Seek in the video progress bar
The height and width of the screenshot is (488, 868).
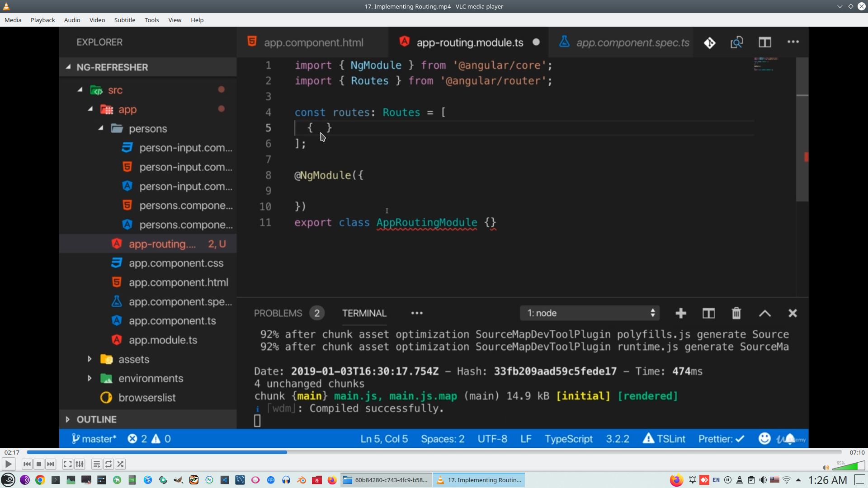[434, 452]
